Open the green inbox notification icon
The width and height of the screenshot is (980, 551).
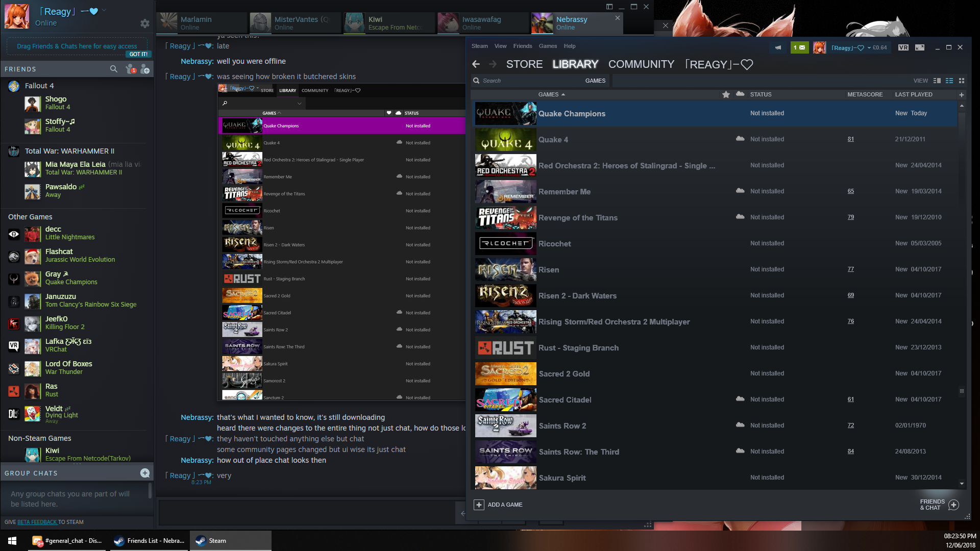799,47
